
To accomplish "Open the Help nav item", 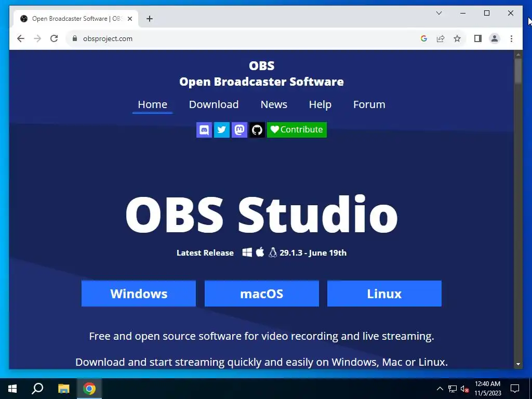I will 320,104.
